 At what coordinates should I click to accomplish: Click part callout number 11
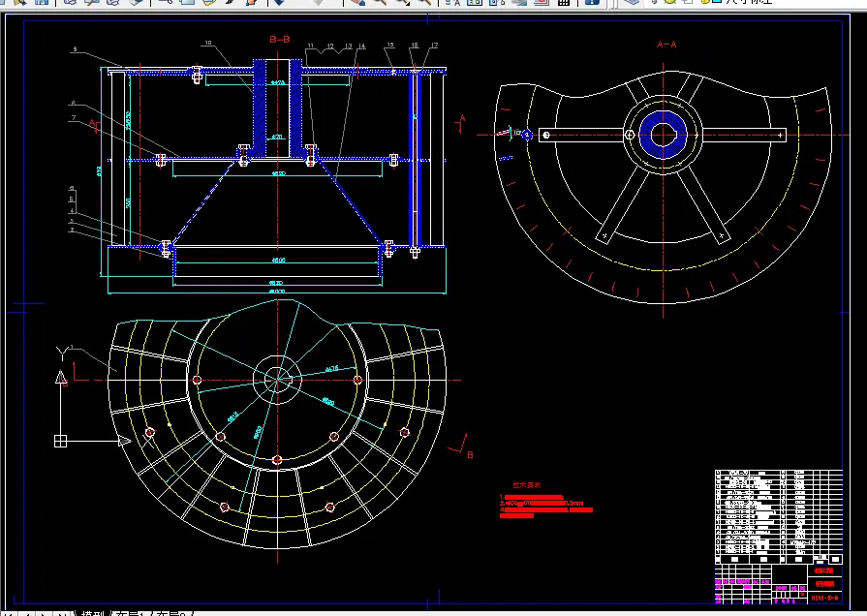[x=311, y=46]
